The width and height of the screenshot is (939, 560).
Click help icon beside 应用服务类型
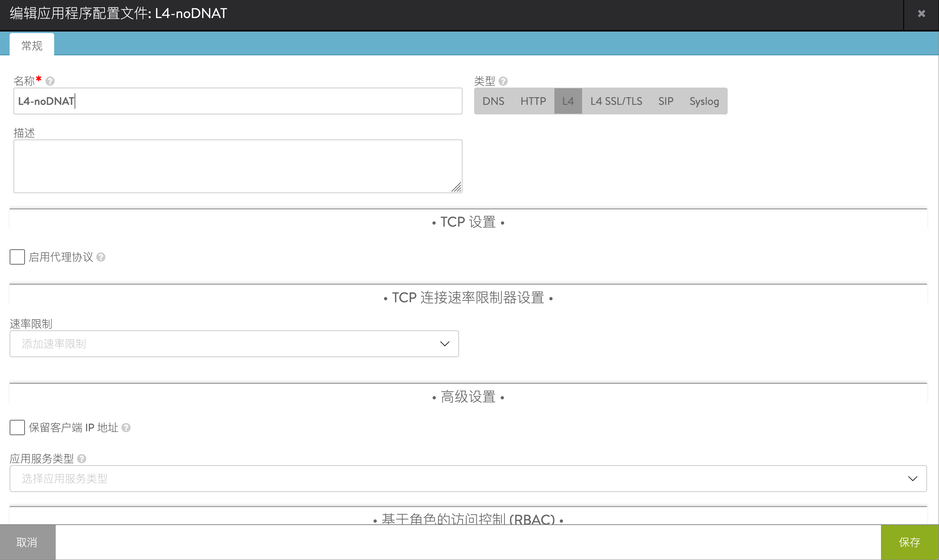coord(81,459)
